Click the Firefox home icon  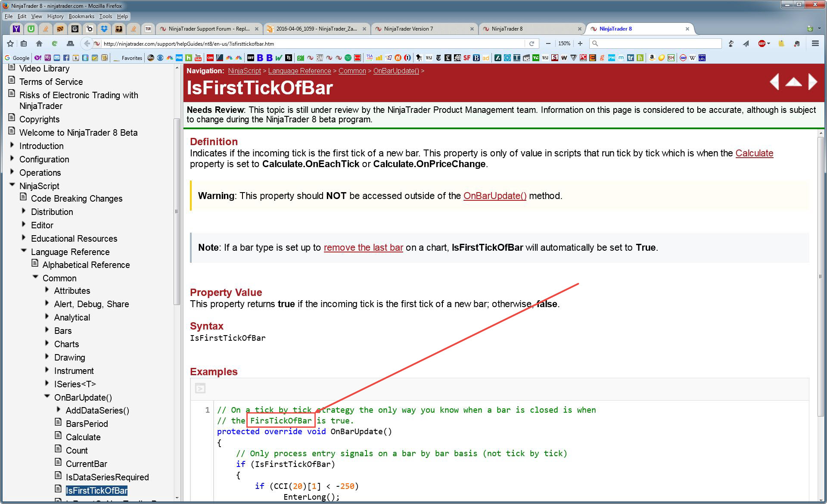click(x=39, y=44)
